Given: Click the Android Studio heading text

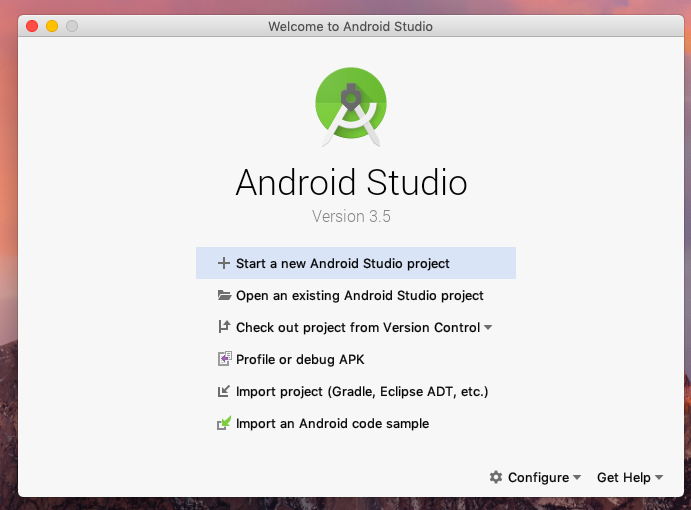Looking at the screenshot, I should (351, 182).
